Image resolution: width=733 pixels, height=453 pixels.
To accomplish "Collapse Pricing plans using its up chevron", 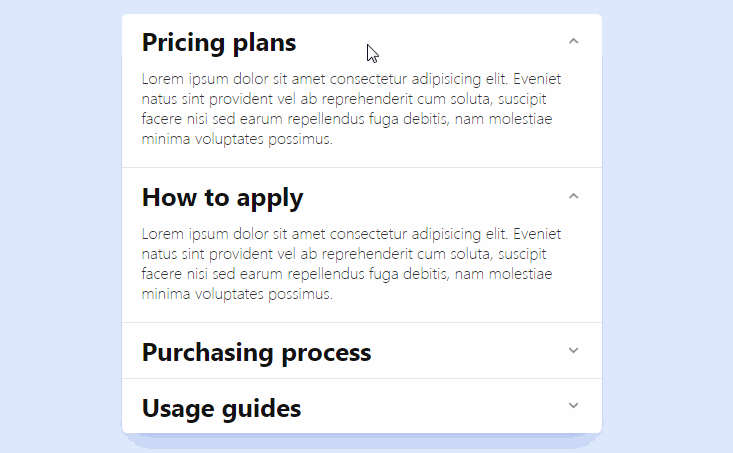I will coord(573,42).
